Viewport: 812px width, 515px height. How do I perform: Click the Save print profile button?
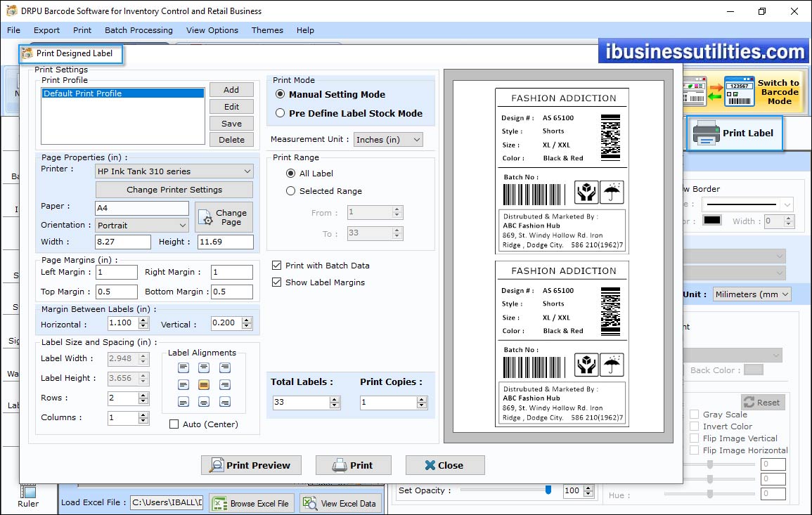(x=231, y=123)
